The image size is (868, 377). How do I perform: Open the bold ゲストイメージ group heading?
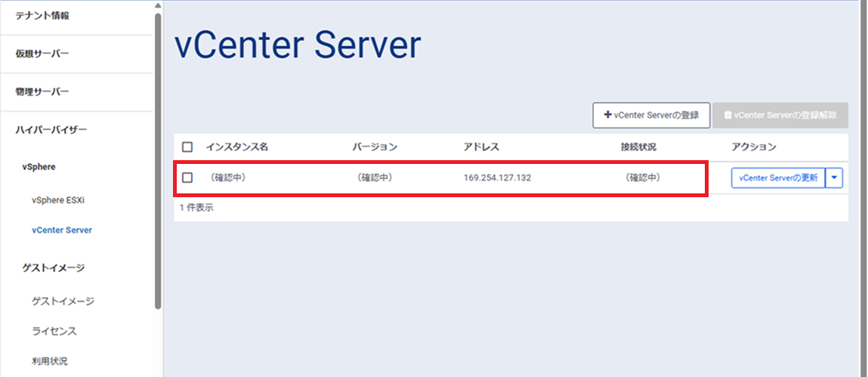click(x=53, y=268)
